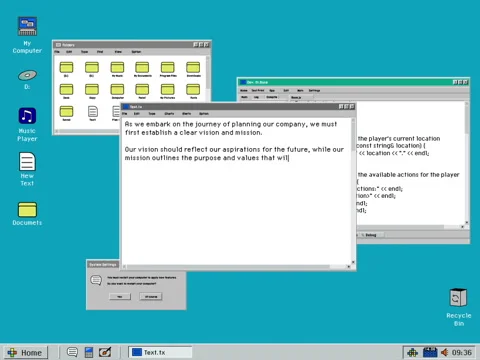Click the code line "the player's current location"
Screen dimensions: 480x360
[x=399, y=138]
